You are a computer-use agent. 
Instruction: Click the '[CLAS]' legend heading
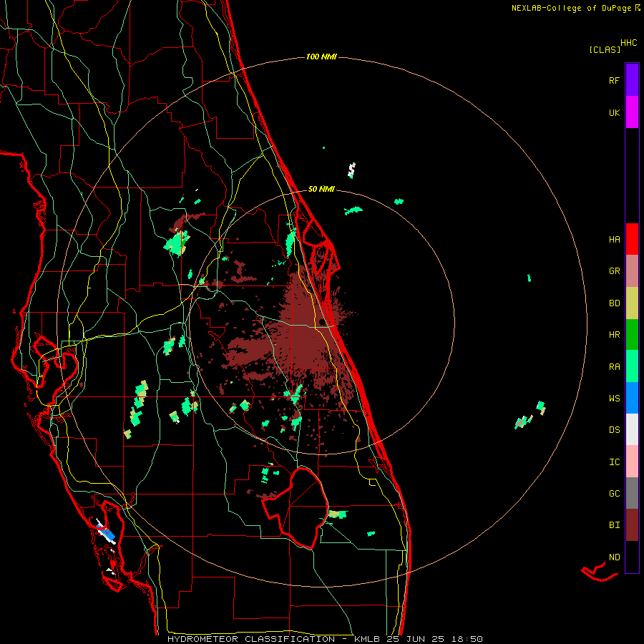[605, 49]
